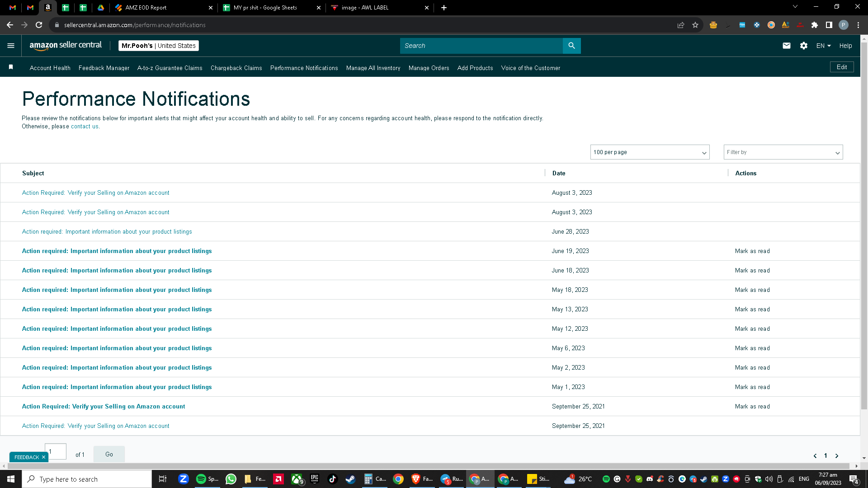The width and height of the screenshot is (868, 488).
Task: Open Chrome profile avatar
Action: [x=844, y=25]
